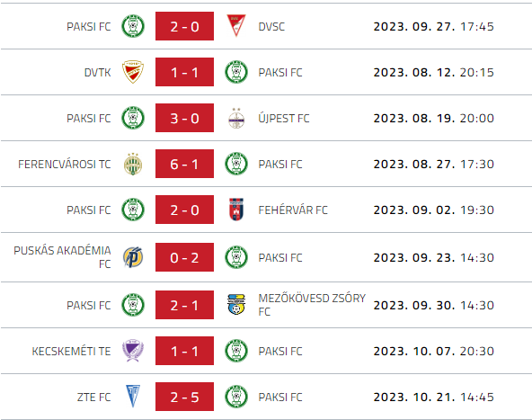Open the 6 - 1 Ferencváros match score
The image size is (532, 420).
pos(184,164)
